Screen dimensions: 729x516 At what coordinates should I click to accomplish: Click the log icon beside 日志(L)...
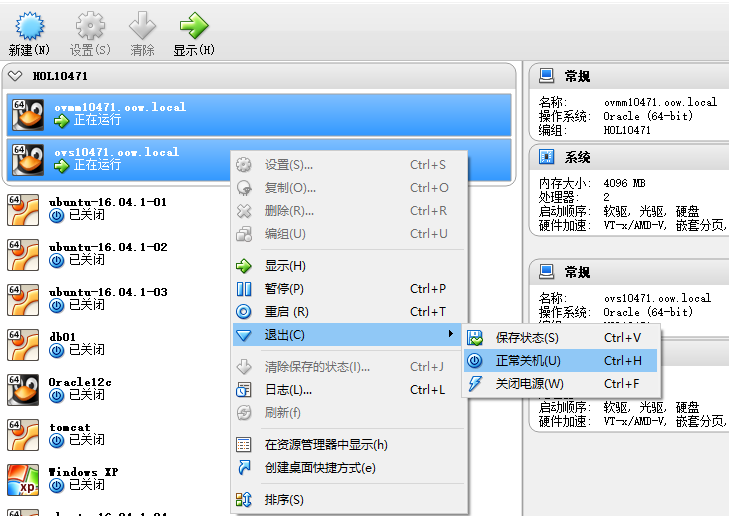[244, 390]
